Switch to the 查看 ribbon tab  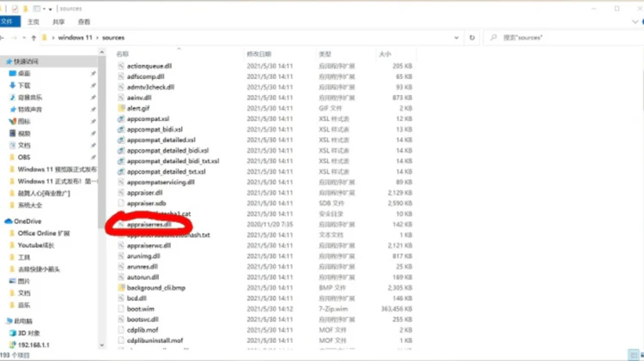(x=84, y=21)
